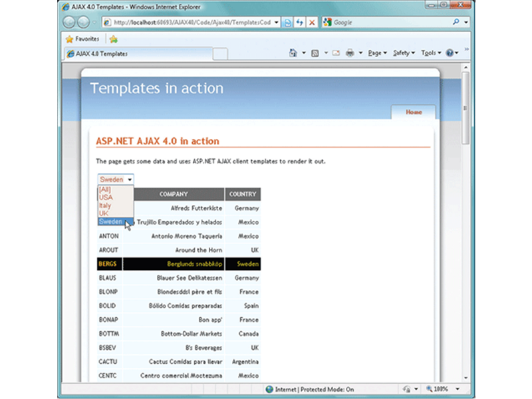Click the Compatibility View icon
Image resolution: width=532 pixels, height=399 pixels.
[x=287, y=23]
